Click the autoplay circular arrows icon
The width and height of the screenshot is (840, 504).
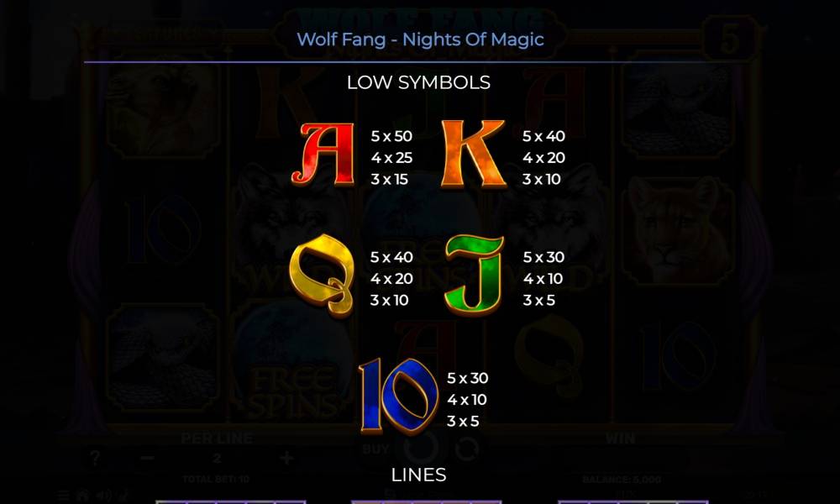click(x=468, y=449)
